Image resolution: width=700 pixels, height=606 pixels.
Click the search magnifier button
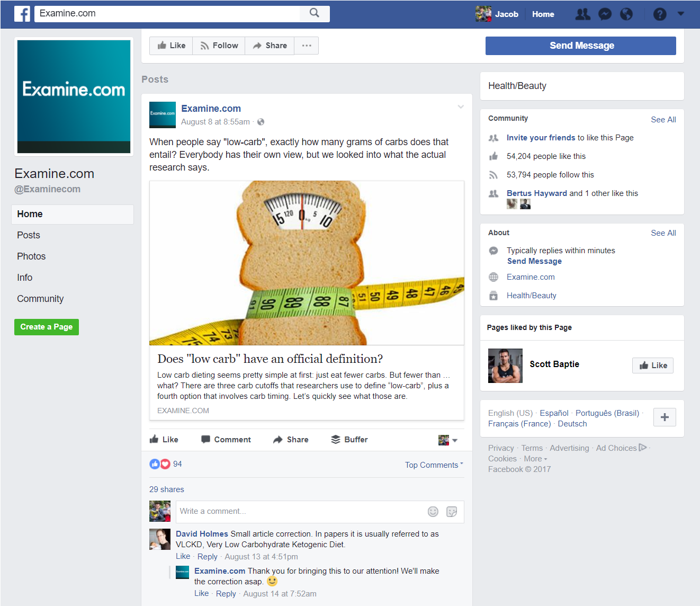click(x=315, y=13)
